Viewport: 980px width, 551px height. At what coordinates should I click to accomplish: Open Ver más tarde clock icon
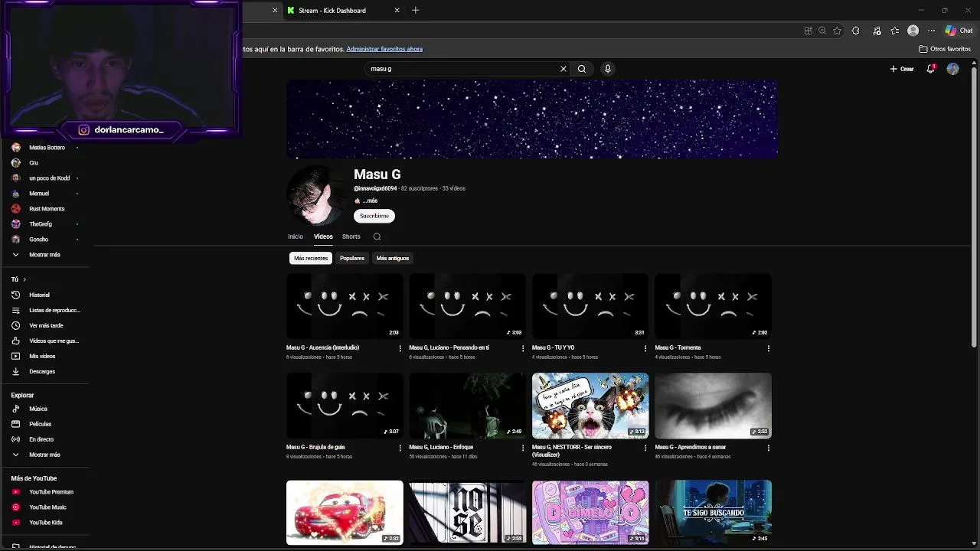(x=15, y=325)
